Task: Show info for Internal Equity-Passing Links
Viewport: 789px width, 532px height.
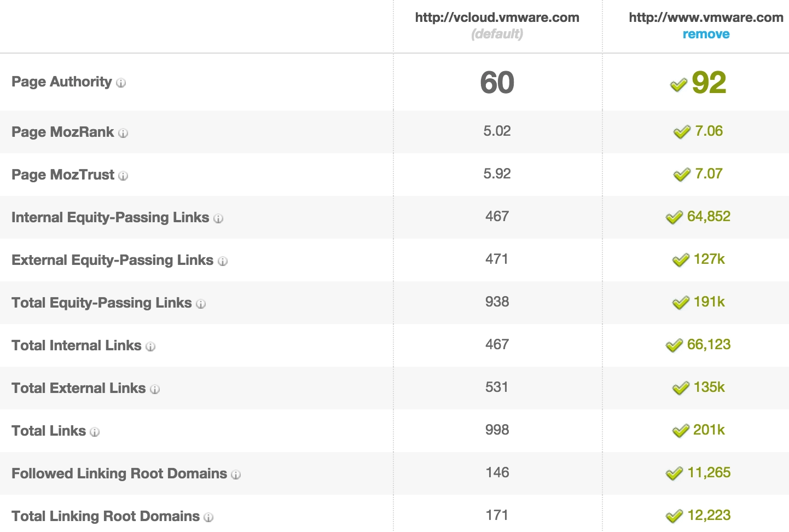Action: 218,218
